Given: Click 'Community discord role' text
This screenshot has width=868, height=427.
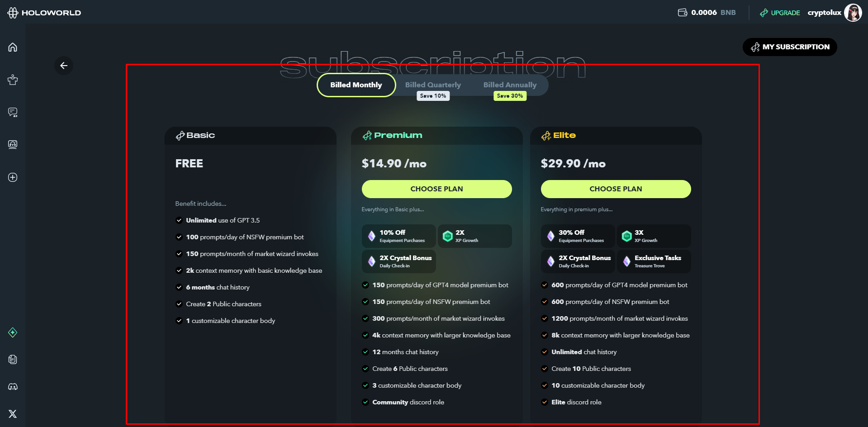Looking at the screenshot, I should pos(408,402).
